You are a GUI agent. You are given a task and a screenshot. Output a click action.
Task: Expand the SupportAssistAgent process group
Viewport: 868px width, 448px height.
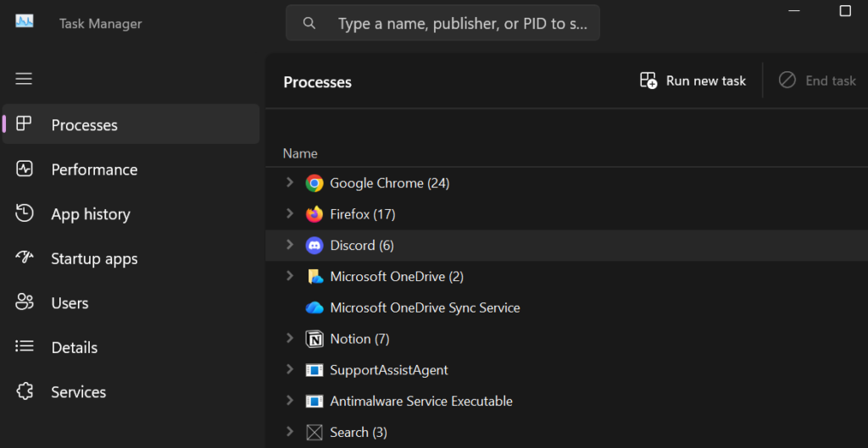[x=290, y=369]
